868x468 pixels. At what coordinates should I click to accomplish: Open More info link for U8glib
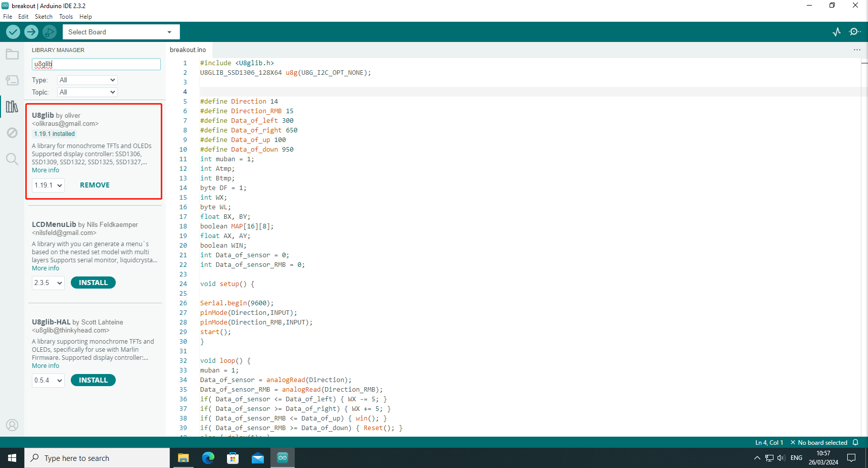coord(45,170)
